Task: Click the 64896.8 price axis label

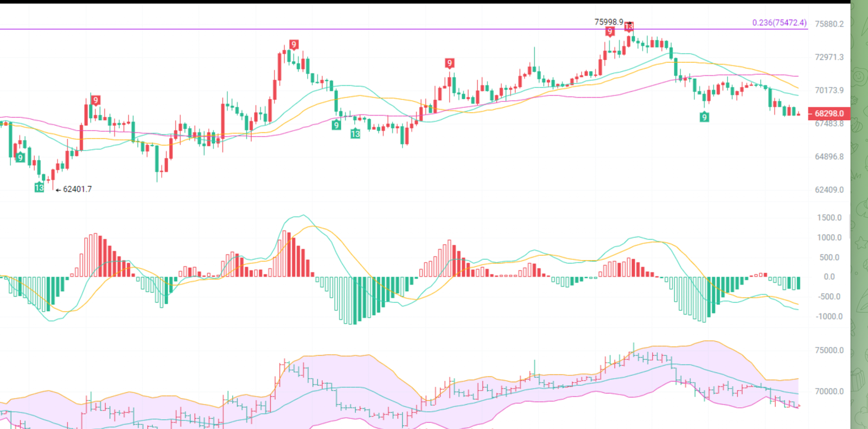Action: pyautogui.click(x=829, y=157)
